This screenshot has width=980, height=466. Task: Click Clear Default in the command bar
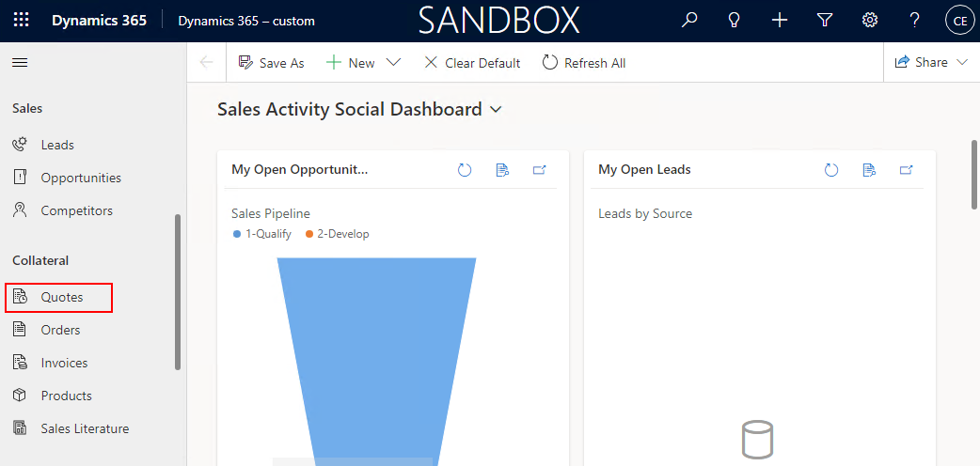(472, 62)
